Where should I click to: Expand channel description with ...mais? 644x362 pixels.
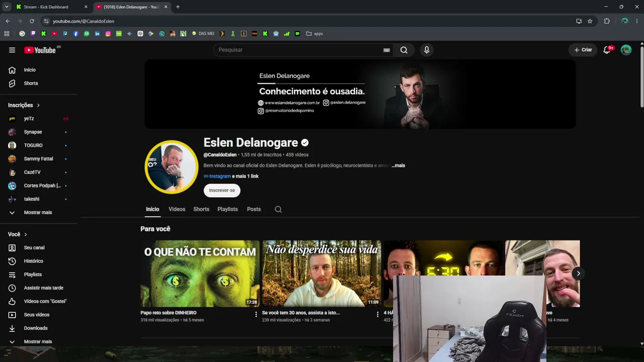[398, 165]
